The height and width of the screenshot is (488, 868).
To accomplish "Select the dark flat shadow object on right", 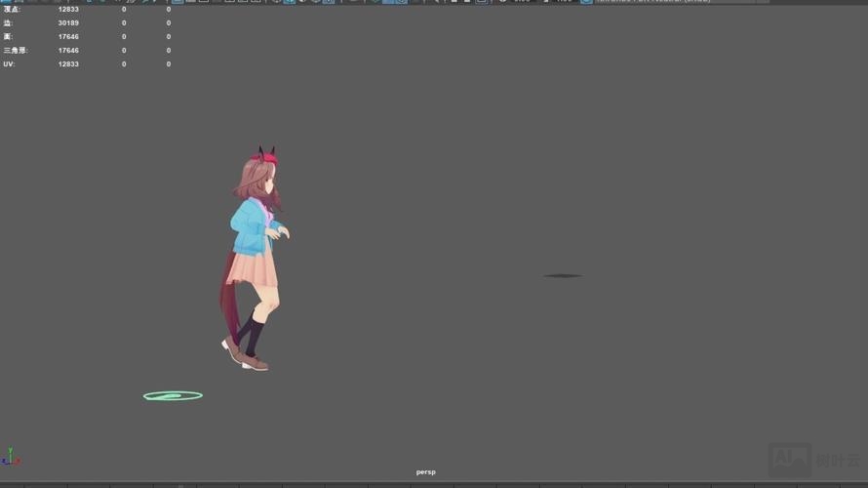I will click(x=562, y=276).
